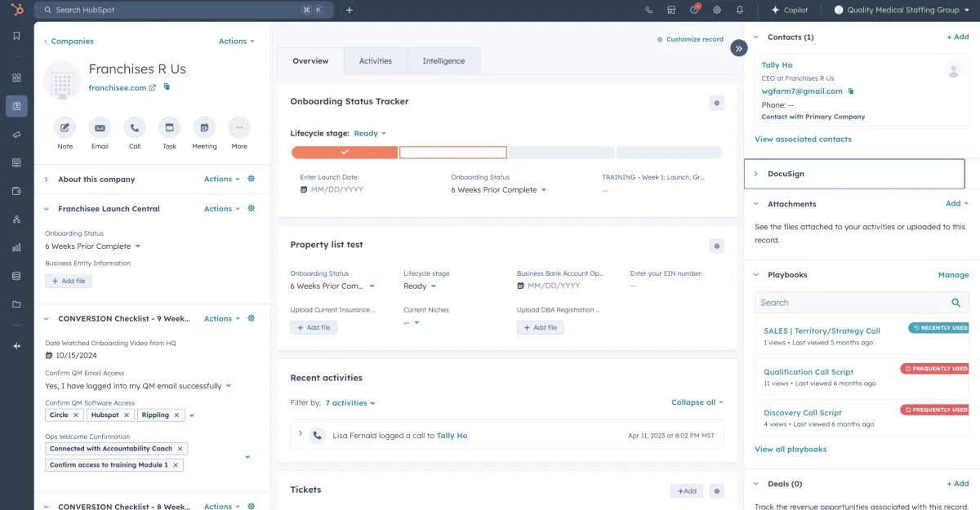Open the 7 activities filter dropdown
Image resolution: width=980 pixels, height=510 pixels.
(x=350, y=403)
